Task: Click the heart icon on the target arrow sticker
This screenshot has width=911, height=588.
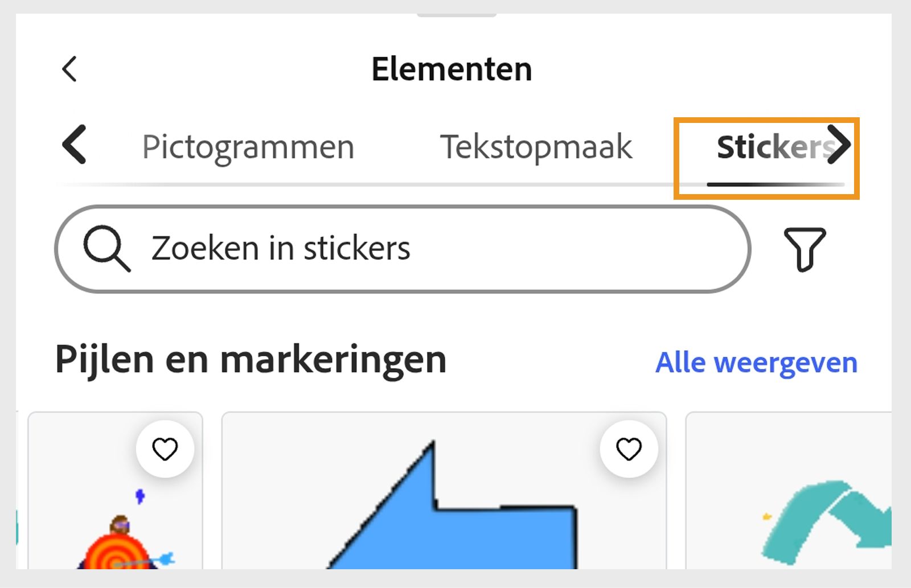Action: point(165,449)
